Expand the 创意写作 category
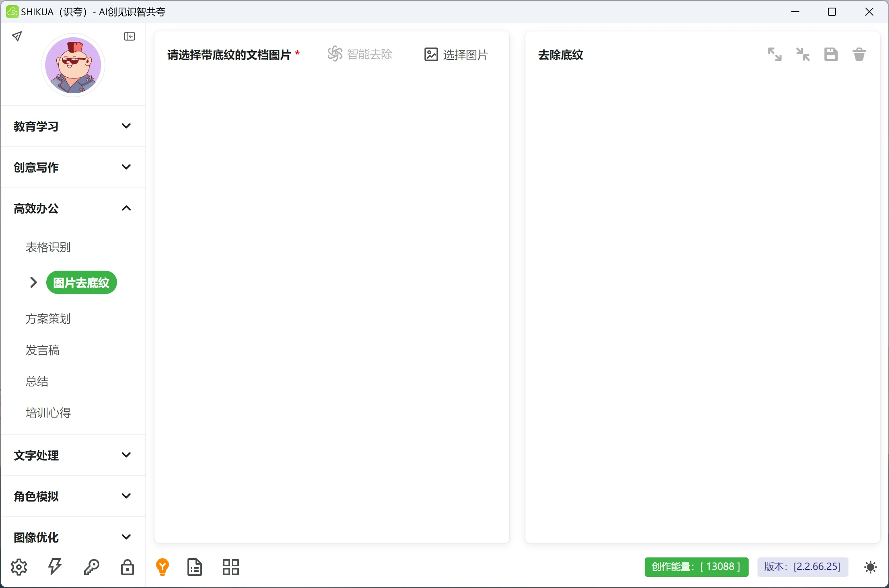Viewport: 889px width, 588px height. (x=73, y=167)
